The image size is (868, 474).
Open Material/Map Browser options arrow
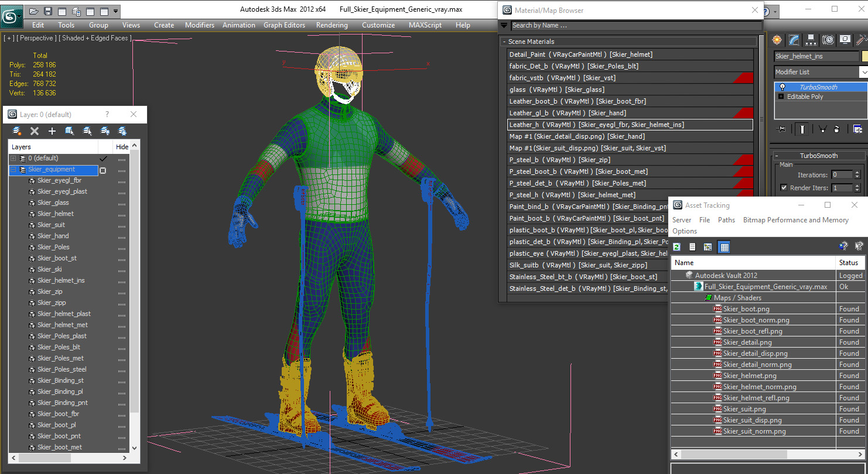tap(504, 25)
